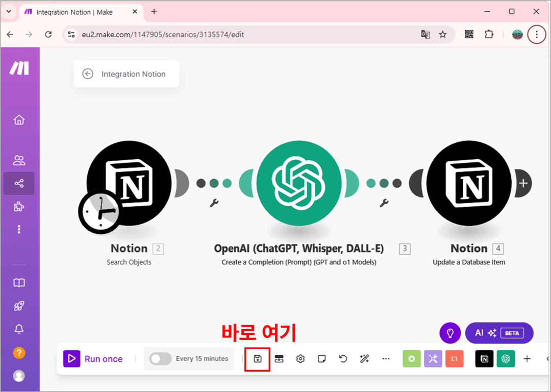Open Templates via the puzzle icon
The width and height of the screenshot is (551, 392).
click(19, 206)
